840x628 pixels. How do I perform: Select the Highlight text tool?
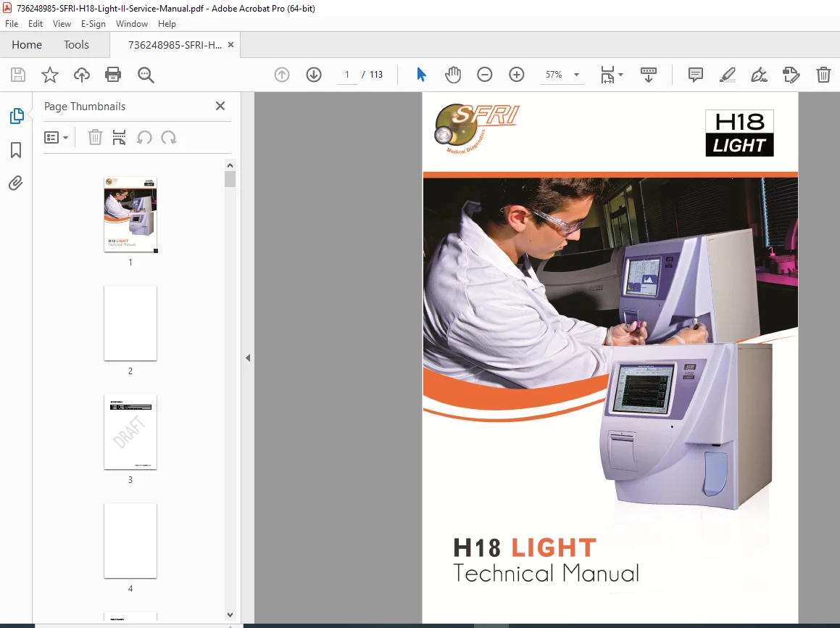728,75
